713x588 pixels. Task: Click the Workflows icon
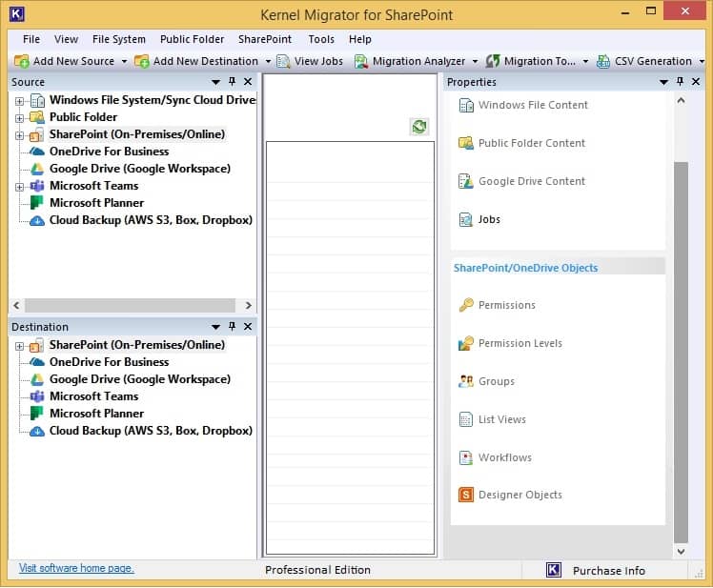tap(465, 457)
